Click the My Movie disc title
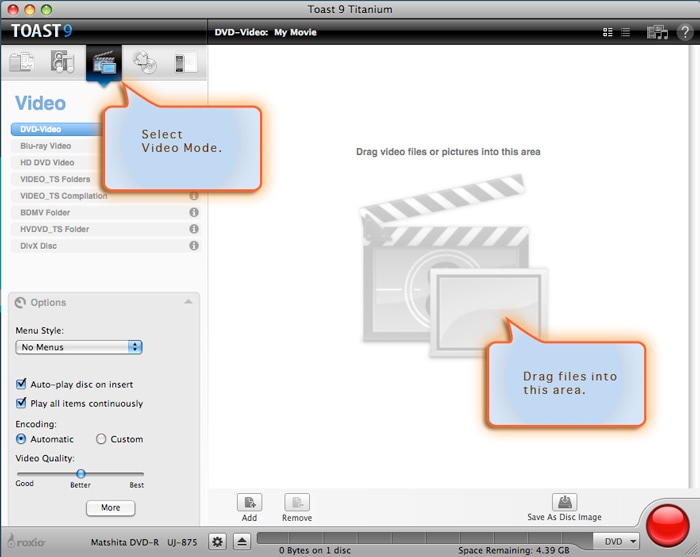This screenshot has width=700, height=557. pos(295,32)
